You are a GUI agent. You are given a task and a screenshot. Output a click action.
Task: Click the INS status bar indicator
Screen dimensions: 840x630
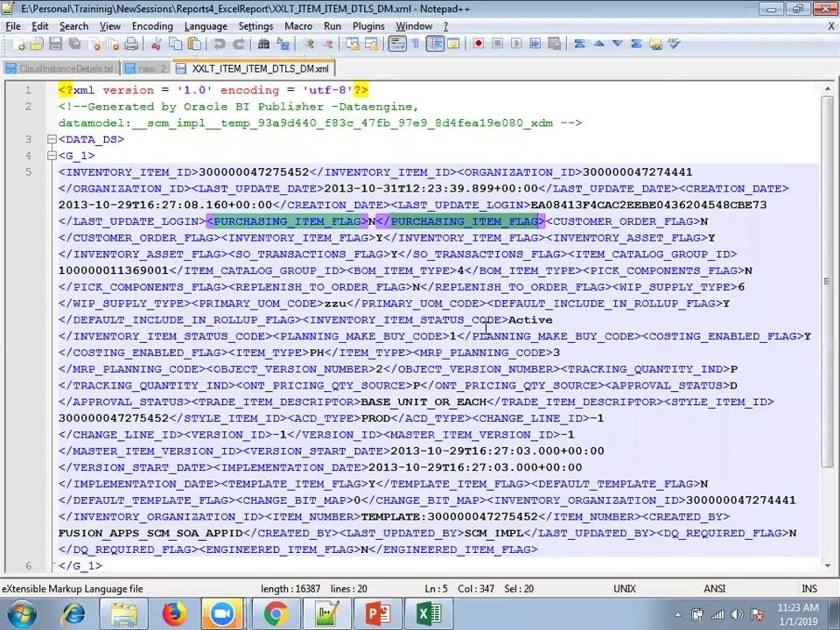pos(809,589)
